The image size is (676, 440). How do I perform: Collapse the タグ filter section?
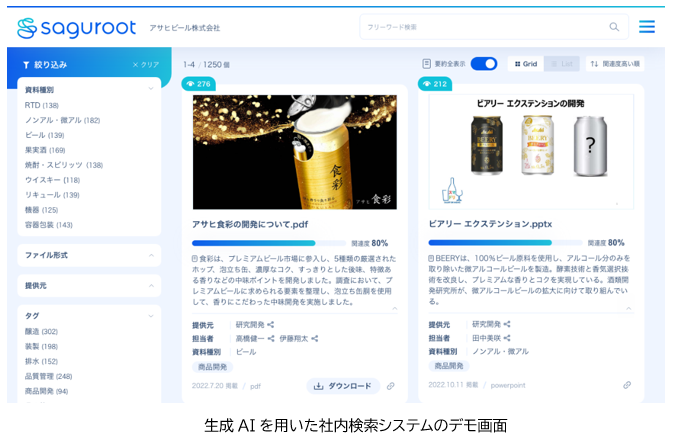click(151, 316)
